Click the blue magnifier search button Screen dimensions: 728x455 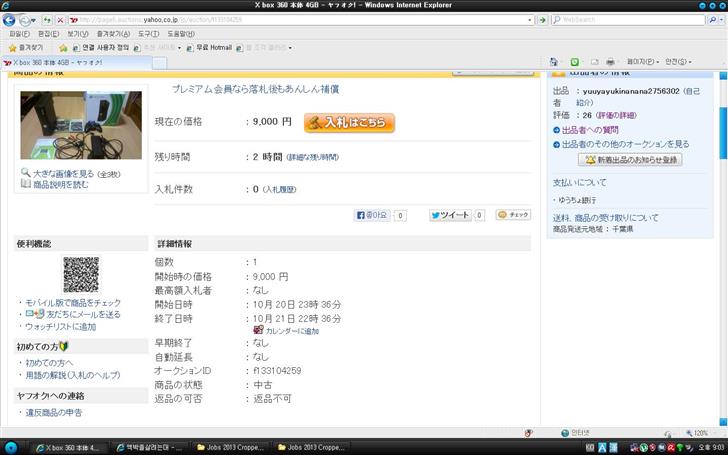(712, 20)
